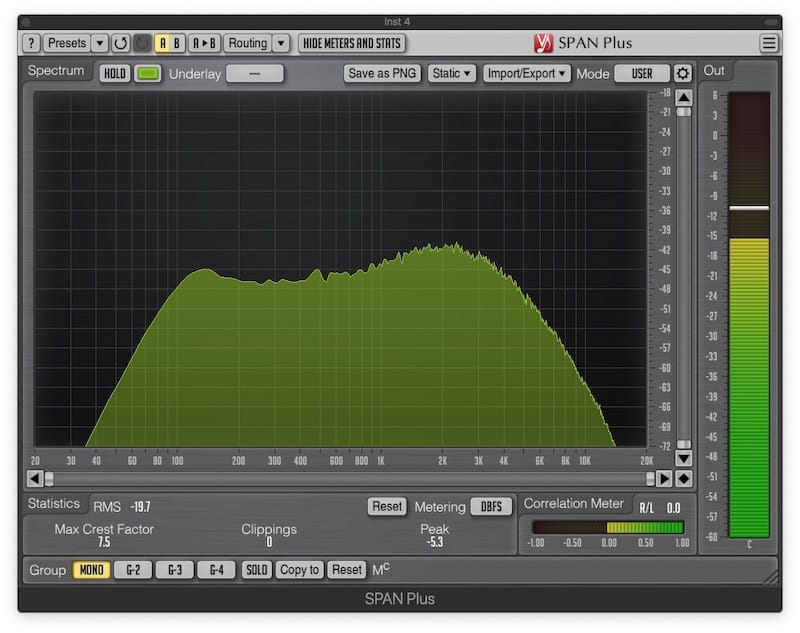Select the MONO group
The image size is (800, 633).
pyautogui.click(x=92, y=570)
